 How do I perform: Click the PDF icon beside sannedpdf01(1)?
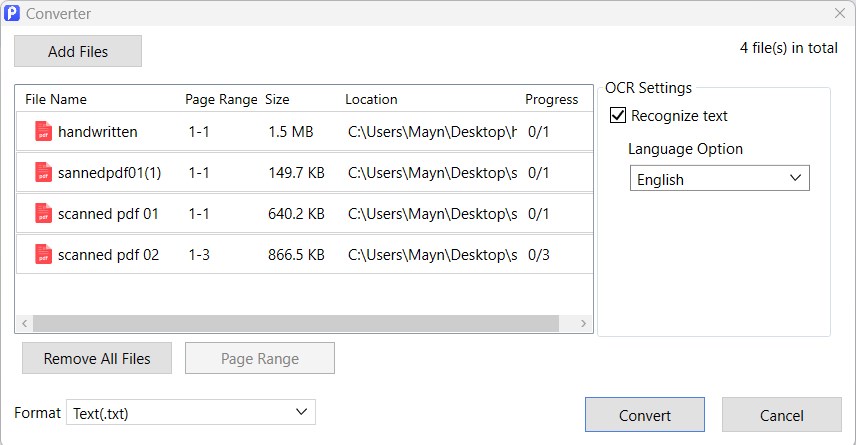tap(43, 173)
